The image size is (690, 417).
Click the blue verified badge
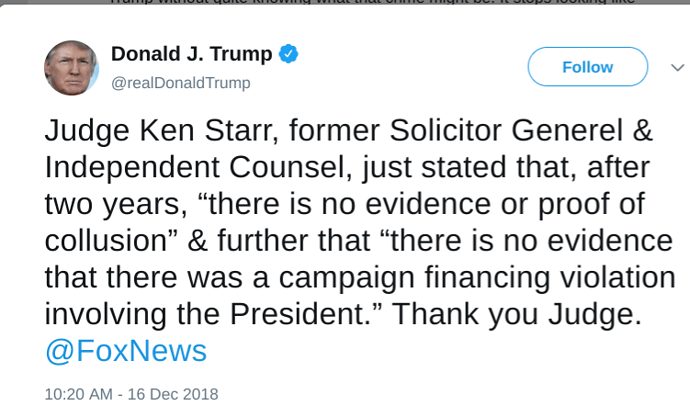tap(289, 54)
